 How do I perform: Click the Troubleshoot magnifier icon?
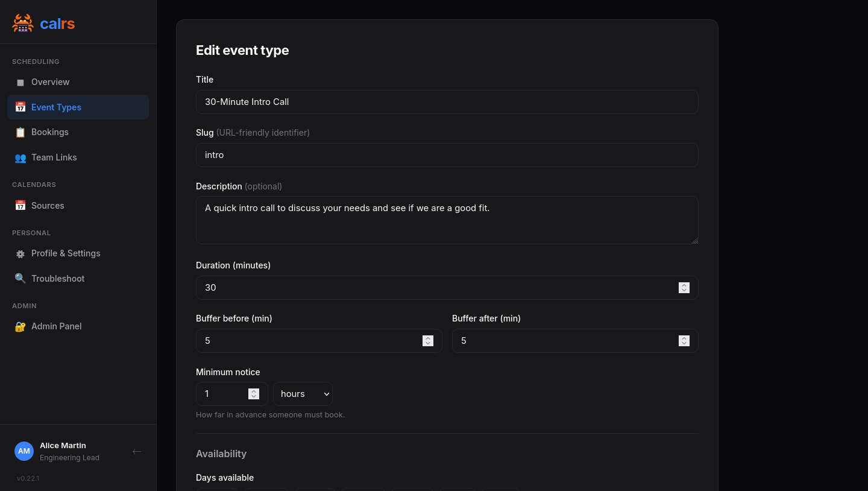[x=20, y=278]
